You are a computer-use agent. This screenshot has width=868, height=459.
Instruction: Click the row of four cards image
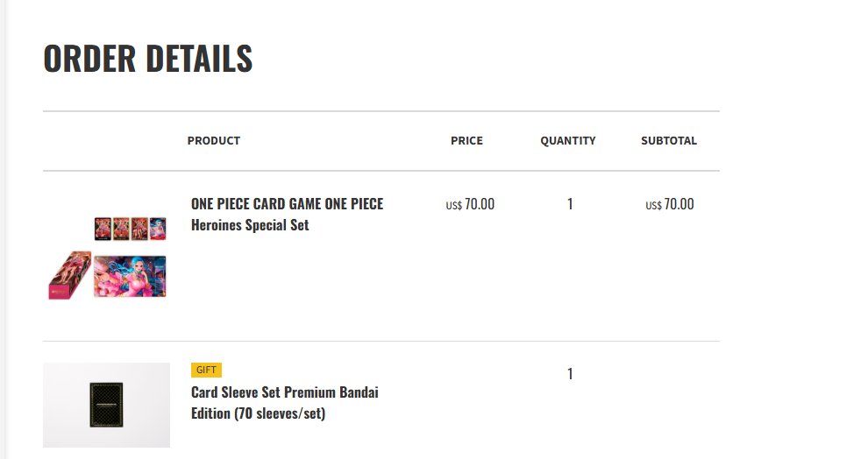pos(130,229)
